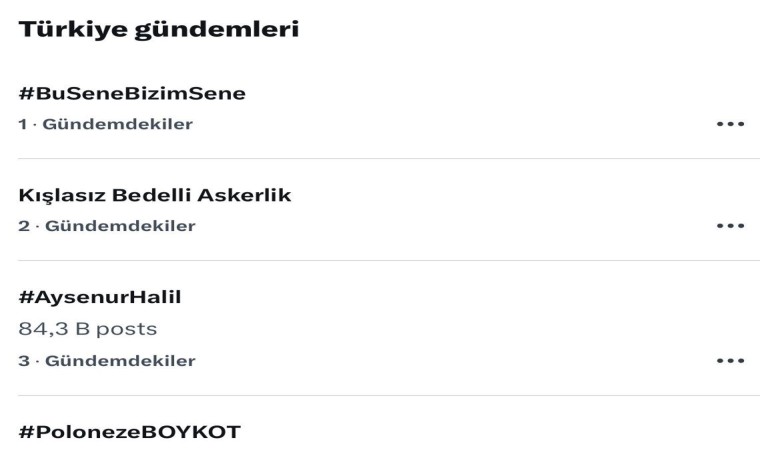The image size is (760, 450).
Task: Click the divider line below #BuSeneBizimSene row
Action: click(389, 158)
